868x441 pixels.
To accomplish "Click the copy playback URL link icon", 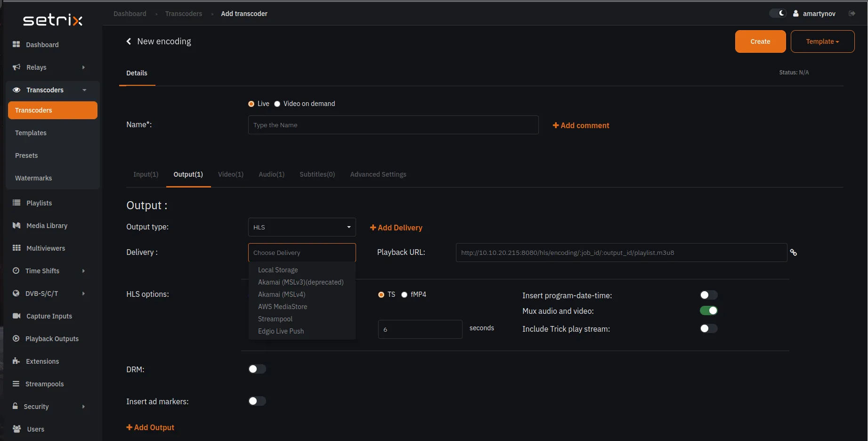I will tap(794, 253).
